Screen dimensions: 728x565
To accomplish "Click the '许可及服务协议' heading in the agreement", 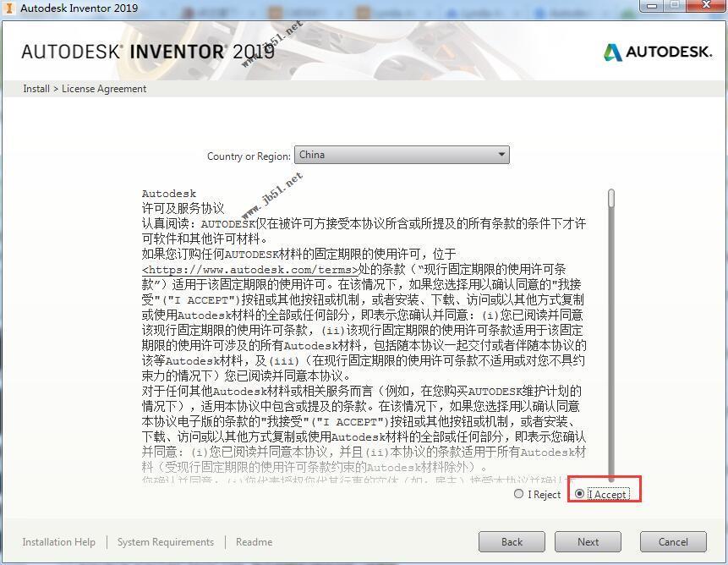I will pyautogui.click(x=183, y=208).
